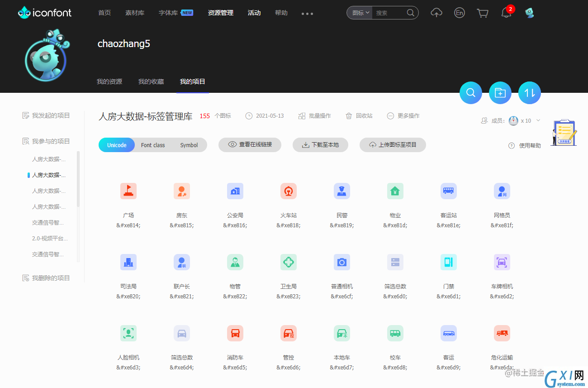Select the 客运 passenger bus icon
This screenshot has width=588, height=388.
[x=449, y=333]
